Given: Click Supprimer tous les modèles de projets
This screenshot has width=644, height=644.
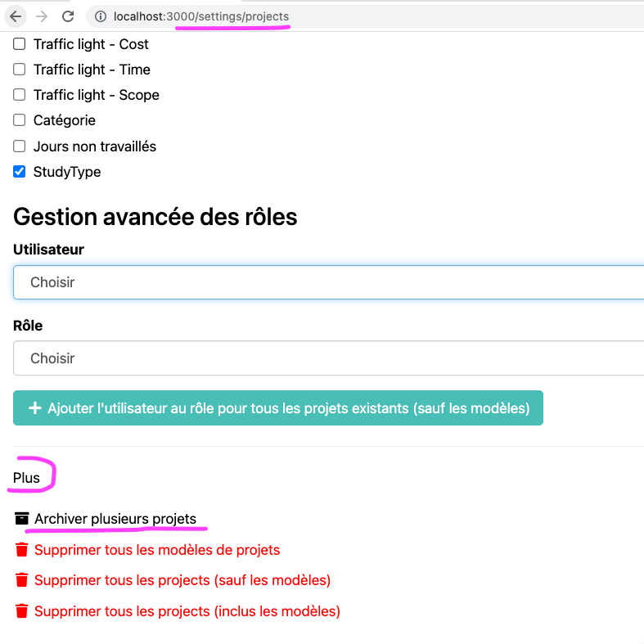Looking at the screenshot, I should coord(157,550).
